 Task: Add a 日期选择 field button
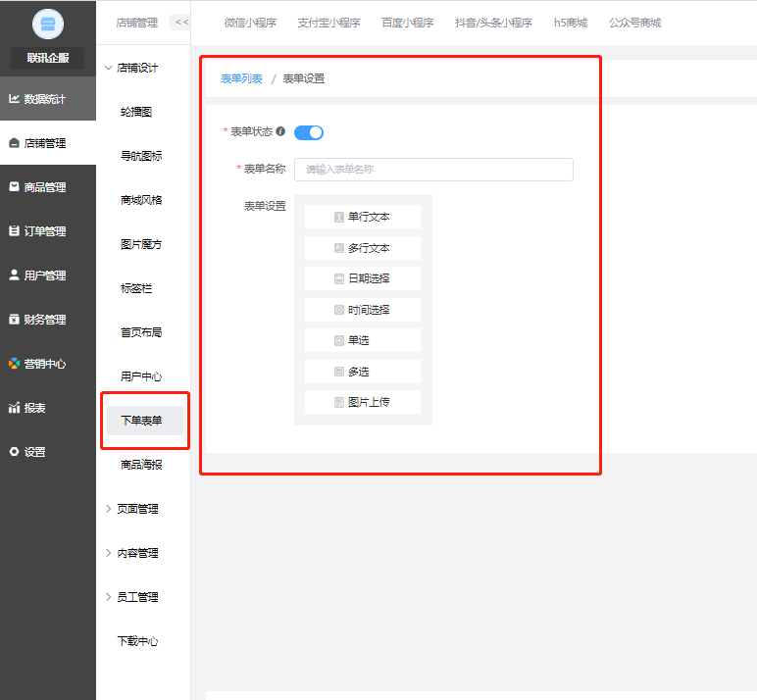[x=363, y=278]
